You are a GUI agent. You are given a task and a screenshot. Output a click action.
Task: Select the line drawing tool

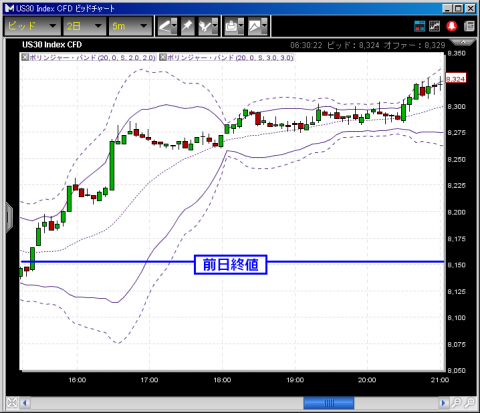point(164,26)
